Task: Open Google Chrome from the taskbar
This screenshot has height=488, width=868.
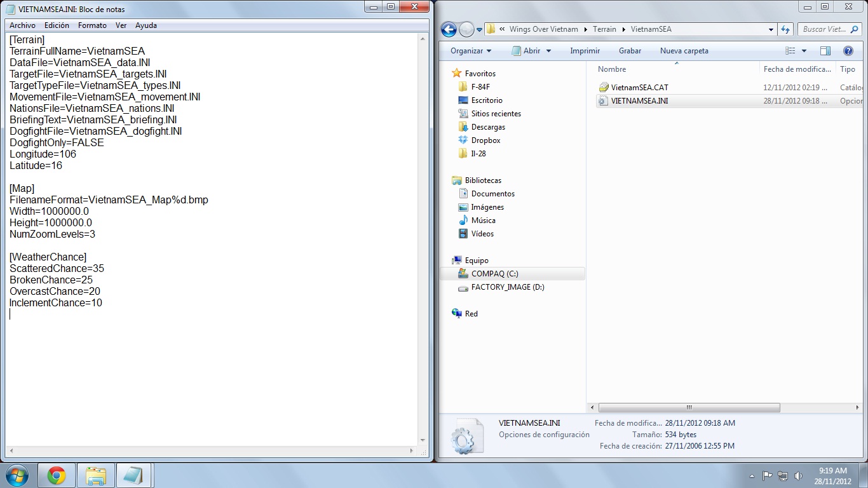Action: click(x=57, y=476)
